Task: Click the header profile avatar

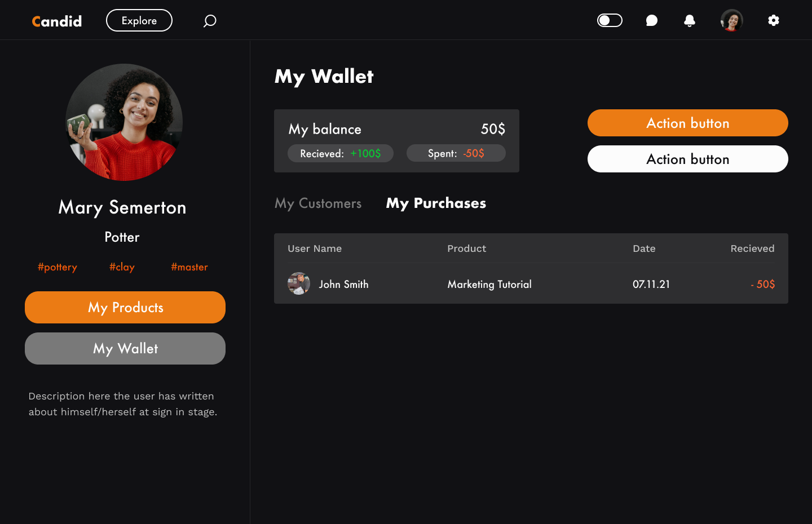Action: (x=731, y=21)
